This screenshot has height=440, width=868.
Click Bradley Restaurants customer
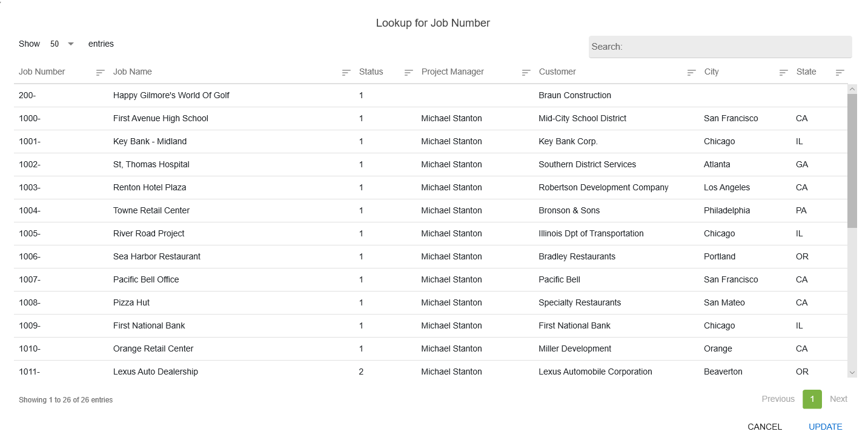click(x=577, y=256)
